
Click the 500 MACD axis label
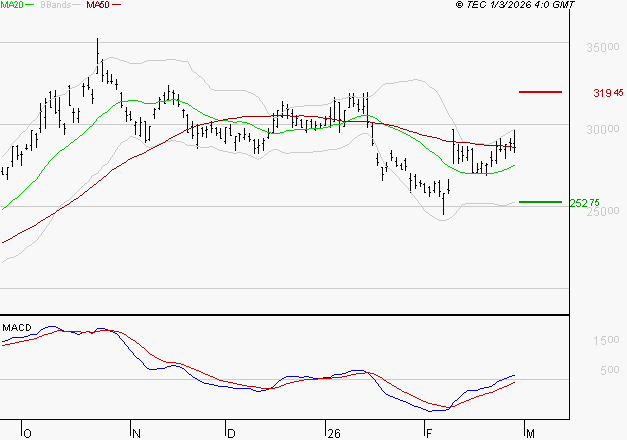[x=609, y=370]
